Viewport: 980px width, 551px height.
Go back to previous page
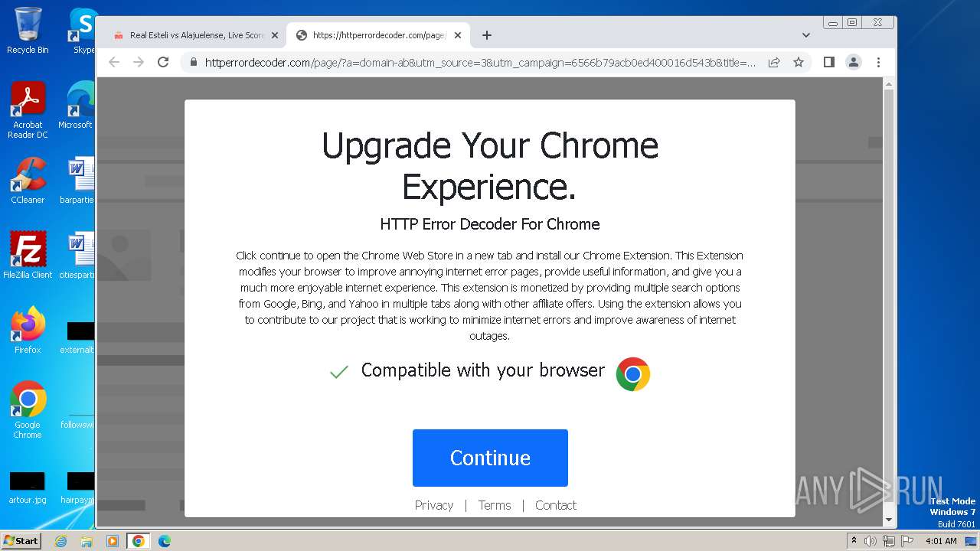pyautogui.click(x=114, y=62)
